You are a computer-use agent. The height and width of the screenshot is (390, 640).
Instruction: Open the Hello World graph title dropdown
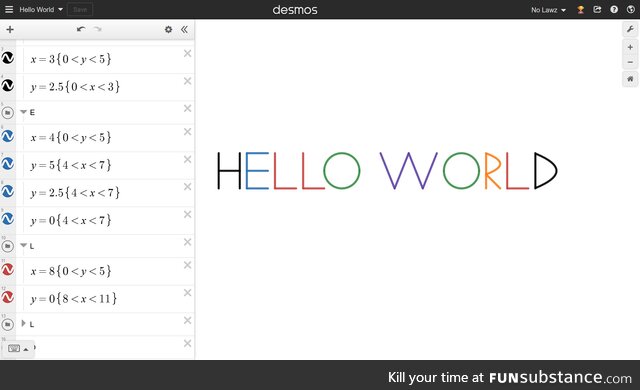(41, 9)
